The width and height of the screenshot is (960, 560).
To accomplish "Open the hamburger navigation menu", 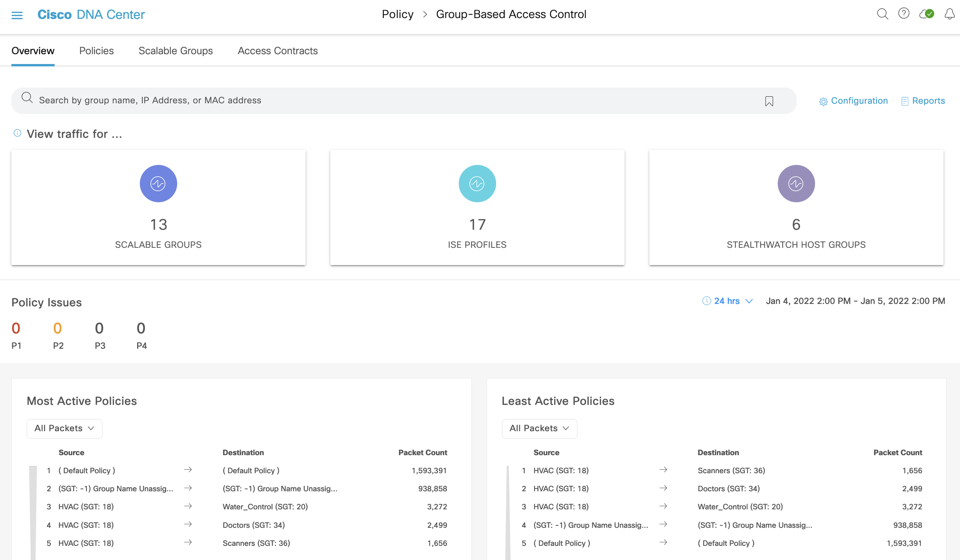I will click(17, 15).
